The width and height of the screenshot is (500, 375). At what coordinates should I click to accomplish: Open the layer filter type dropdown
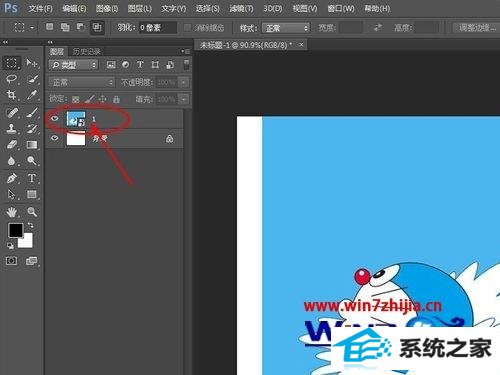(x=74, y=65)
